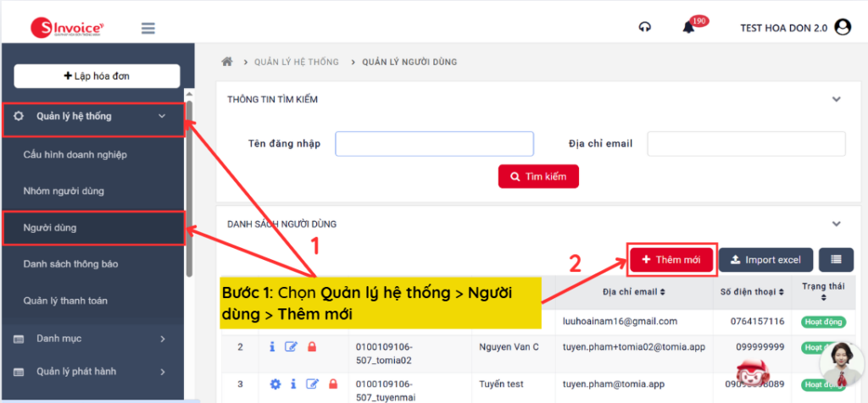The height and width of the screenshot is (403, 868).
Task: Open the list view options button
Action: tap(836, 259)
